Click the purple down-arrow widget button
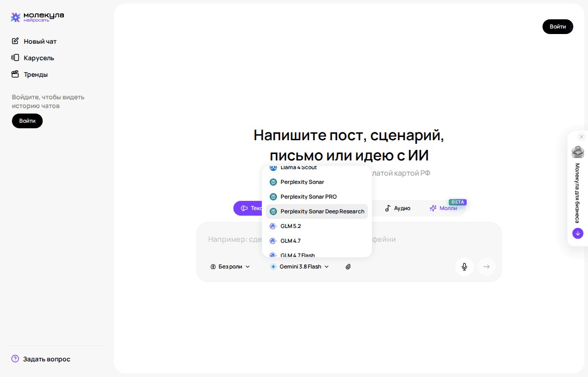Screen dimensions: 588x377 (578, 233)
